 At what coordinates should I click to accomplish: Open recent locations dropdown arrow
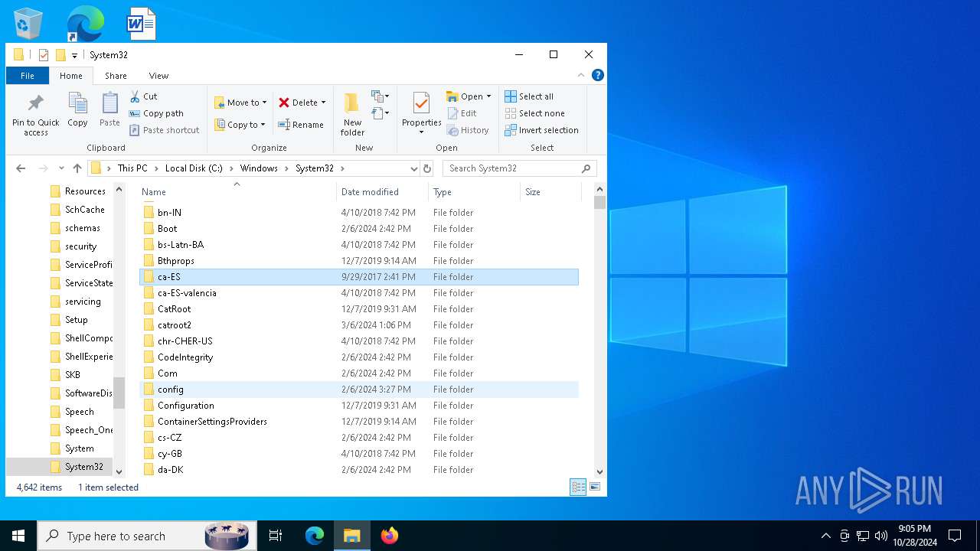click(x=61, y=168)
